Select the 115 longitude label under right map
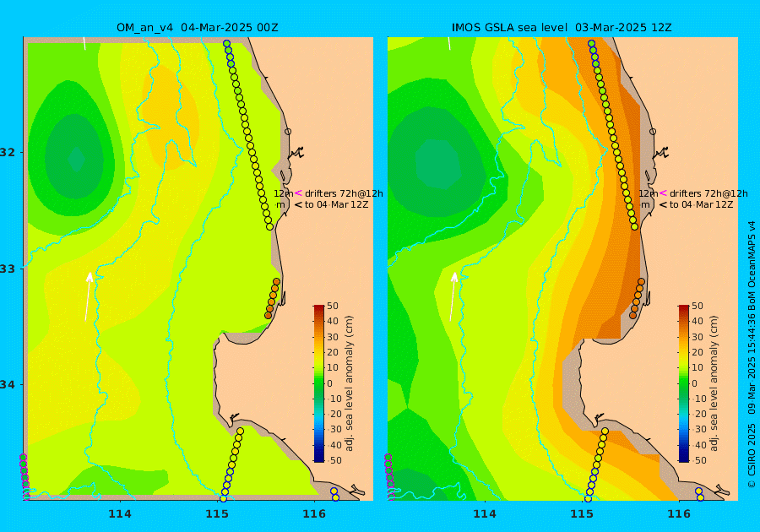 pyautogui.click(x=582, y=513)
